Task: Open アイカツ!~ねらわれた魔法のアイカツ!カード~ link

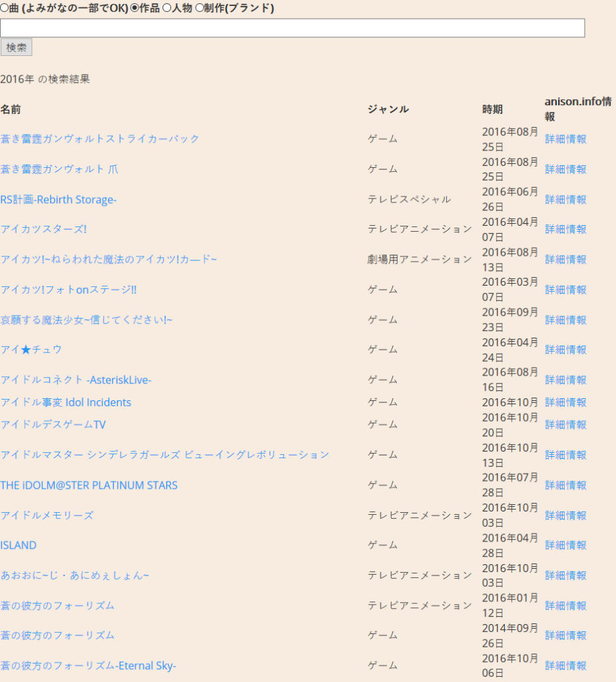Action: 109,259
